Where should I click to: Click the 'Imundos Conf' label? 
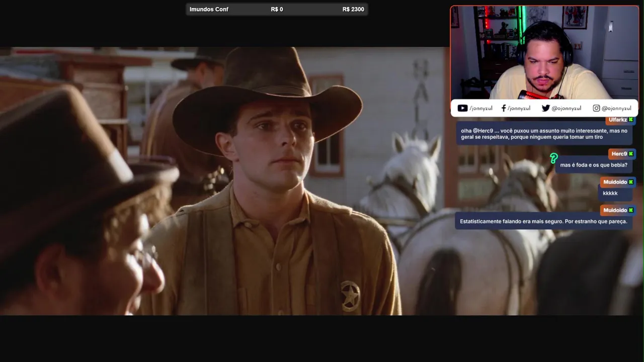coord(209,10)
